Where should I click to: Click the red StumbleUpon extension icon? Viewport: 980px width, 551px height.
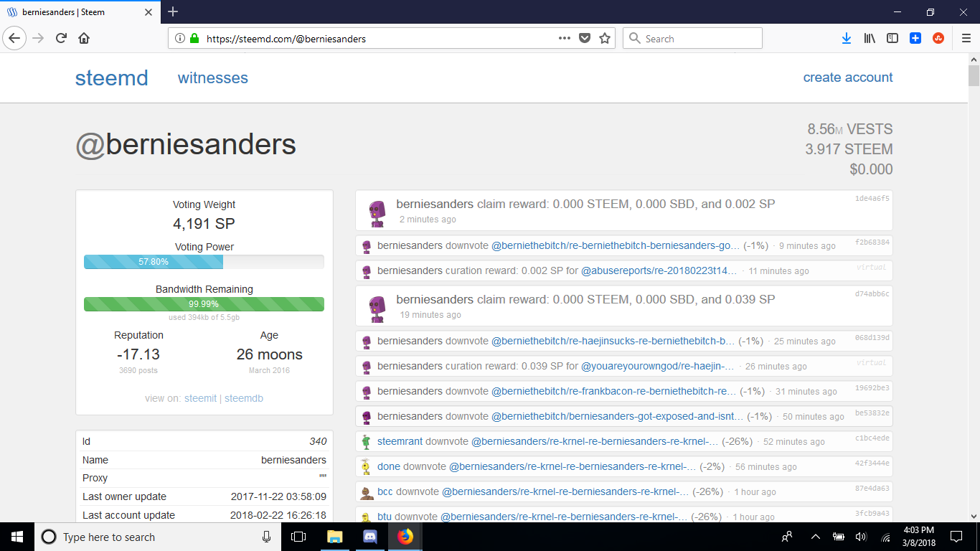938,38
